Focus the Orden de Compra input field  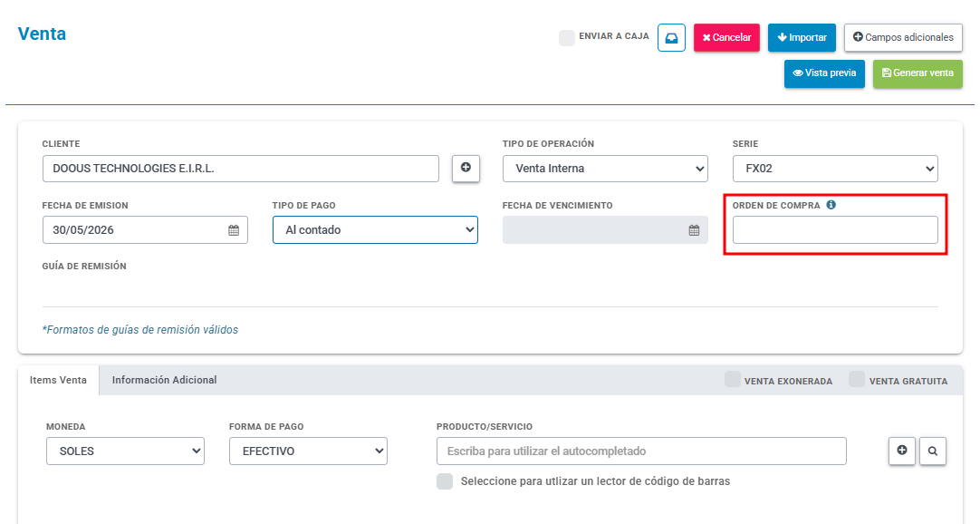pos(835,230)
